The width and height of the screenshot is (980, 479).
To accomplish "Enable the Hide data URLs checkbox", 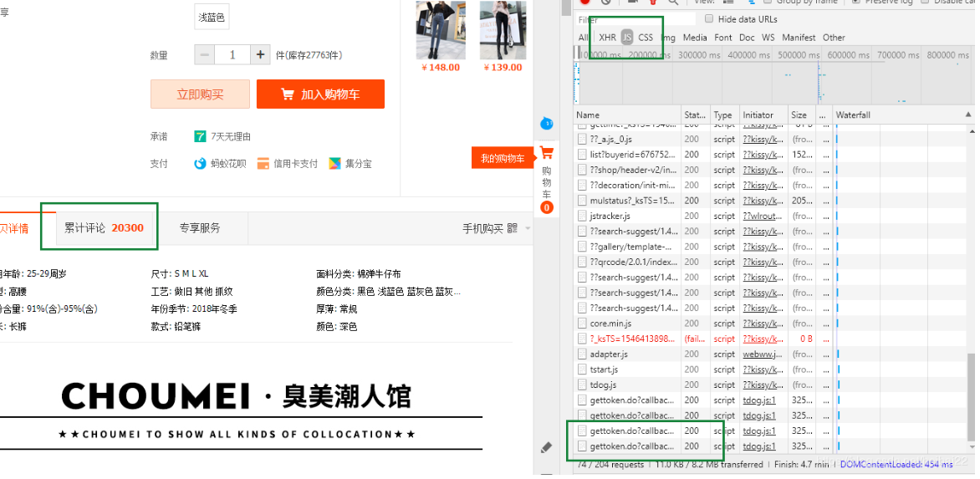I will pyautogui.click(x=709, y=19).
